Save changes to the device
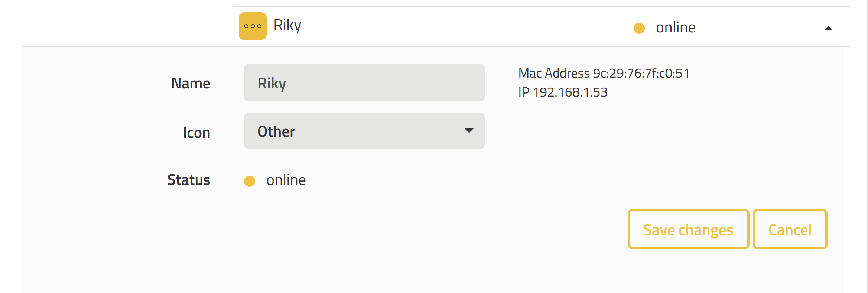The image size is (868, 293). point(688,229)
